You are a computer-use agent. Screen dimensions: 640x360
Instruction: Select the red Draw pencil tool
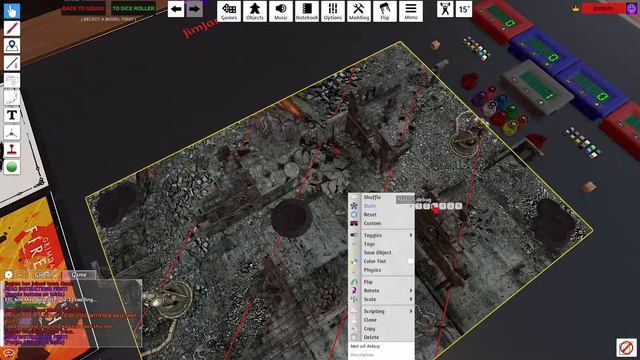tap(12, 28)
